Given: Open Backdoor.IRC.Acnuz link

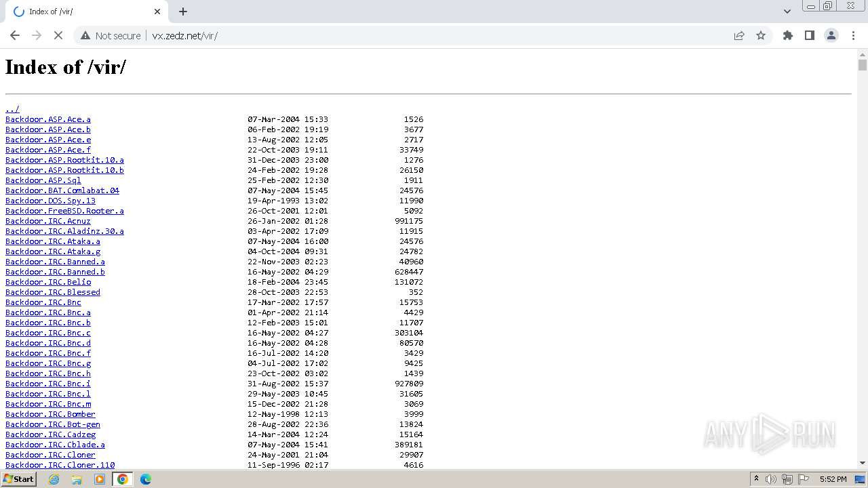Looking at the screenshot, I should coord(48,221).
